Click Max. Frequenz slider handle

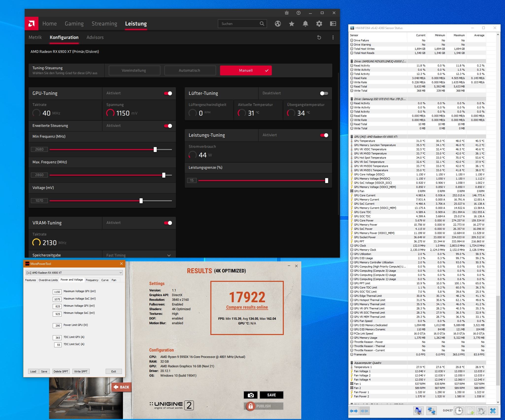pos(164,175)
